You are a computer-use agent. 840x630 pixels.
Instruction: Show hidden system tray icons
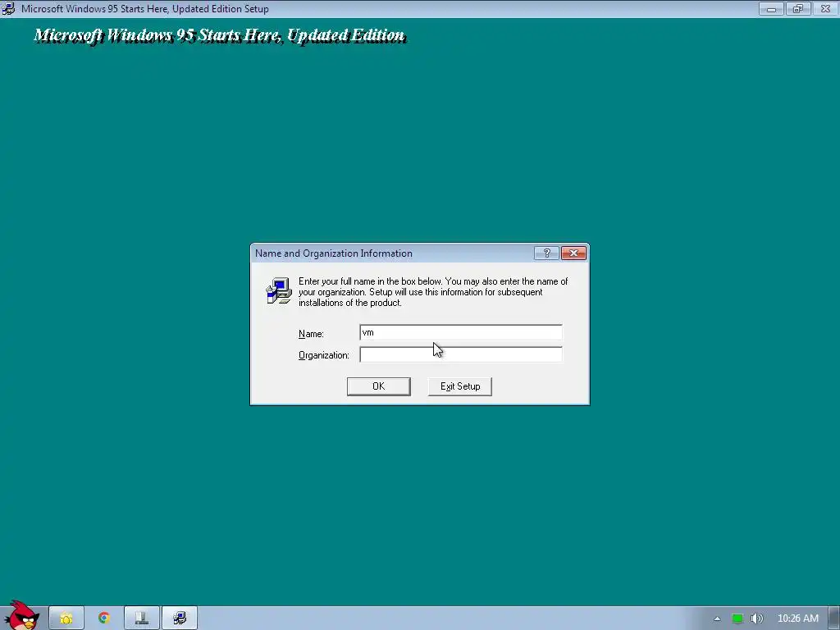(717, 619)
